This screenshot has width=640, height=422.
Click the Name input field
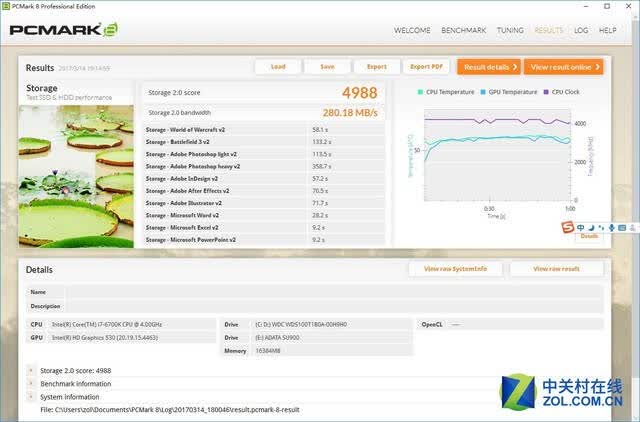(335, 292)
